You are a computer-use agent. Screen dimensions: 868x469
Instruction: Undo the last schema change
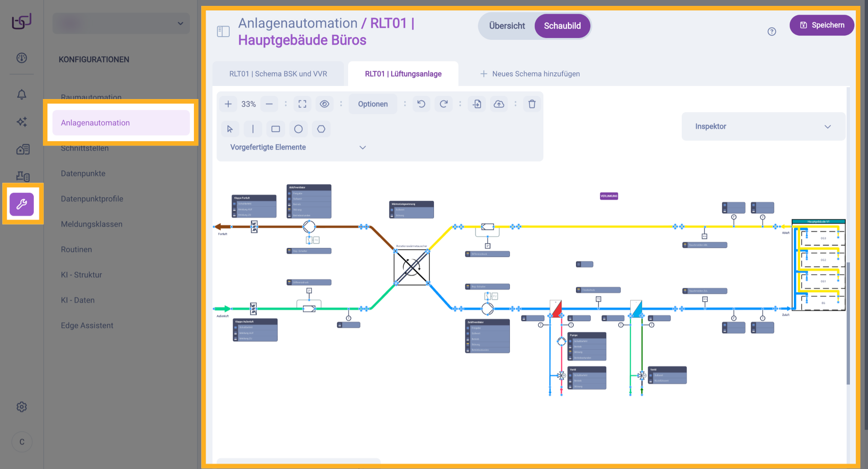click(421, 104)
